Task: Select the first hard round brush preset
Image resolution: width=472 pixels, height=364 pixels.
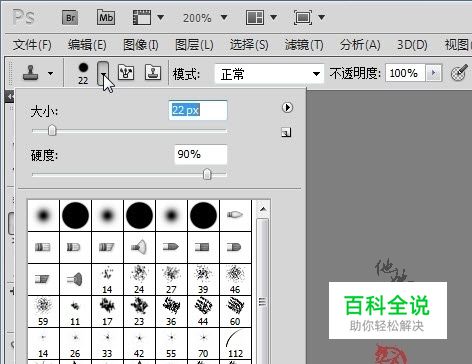Action: click(75, 215)
